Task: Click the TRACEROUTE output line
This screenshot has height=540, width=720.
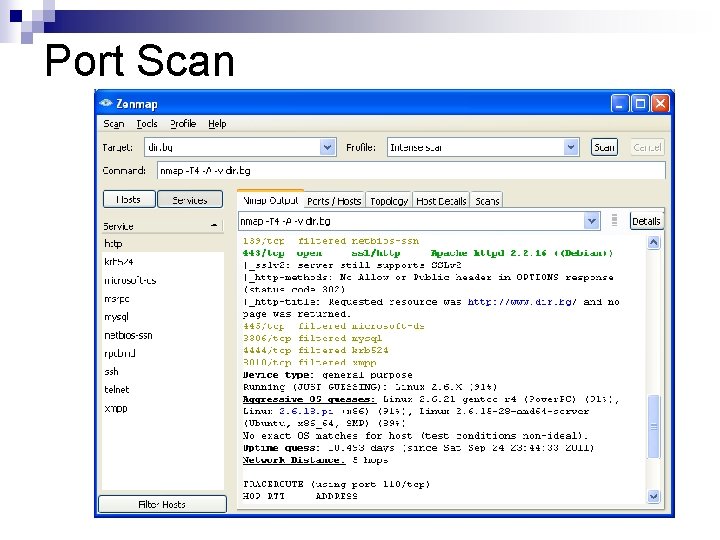Action: tap(337, 484)
